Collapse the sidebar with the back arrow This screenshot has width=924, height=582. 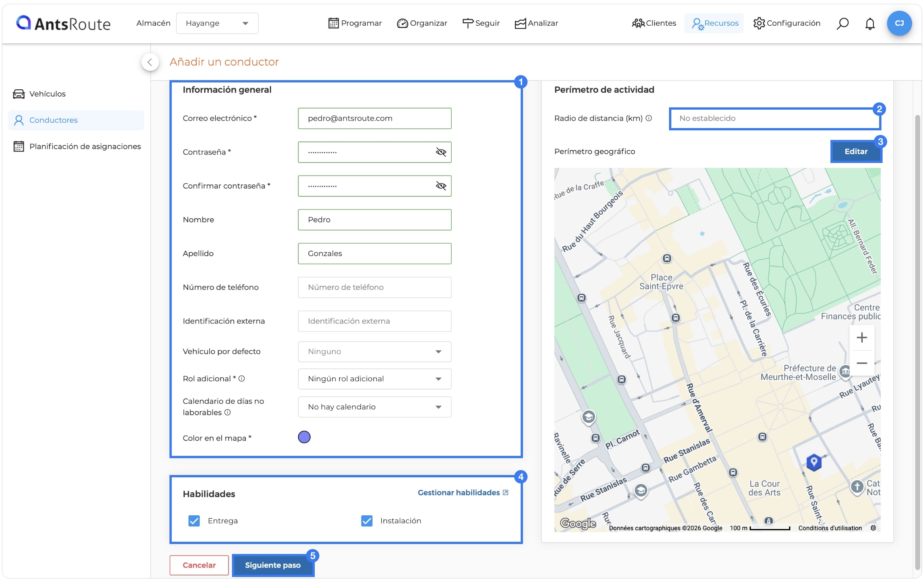(x=150, y=62)
